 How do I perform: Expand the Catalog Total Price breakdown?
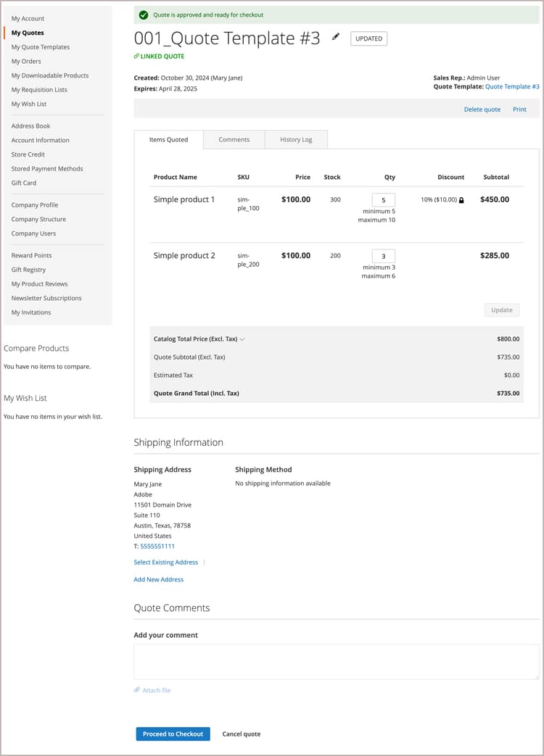(x=241, y=338)
